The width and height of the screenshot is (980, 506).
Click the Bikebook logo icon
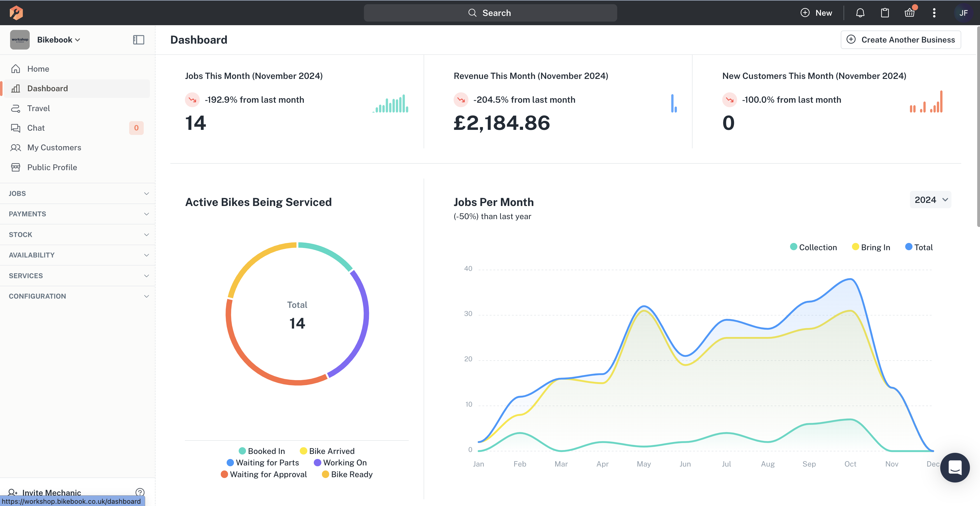(16, 13)
